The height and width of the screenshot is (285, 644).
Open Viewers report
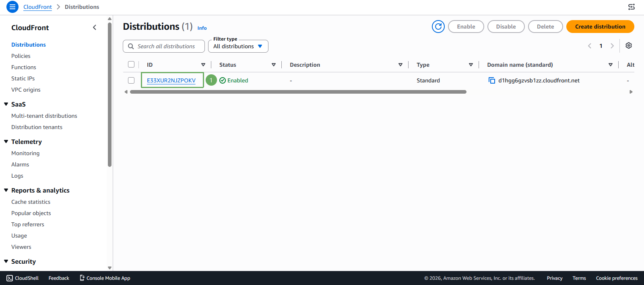(x=21, y=247)
